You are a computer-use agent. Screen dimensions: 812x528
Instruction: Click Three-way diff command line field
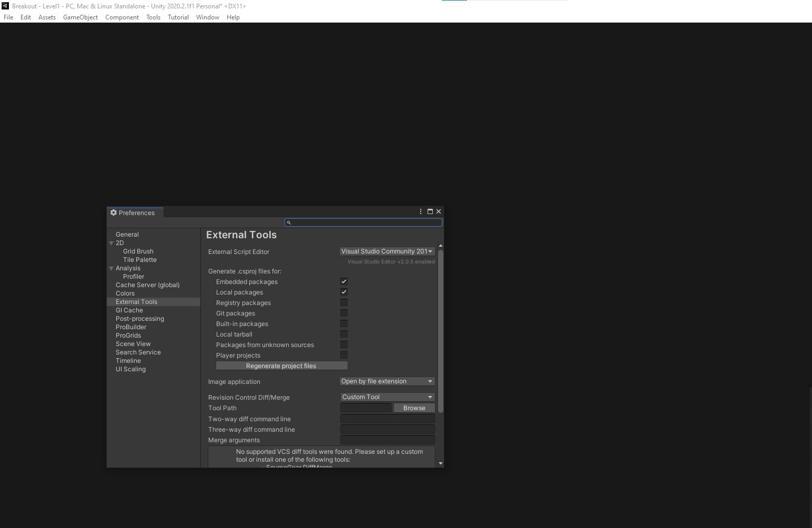[388, 429]
